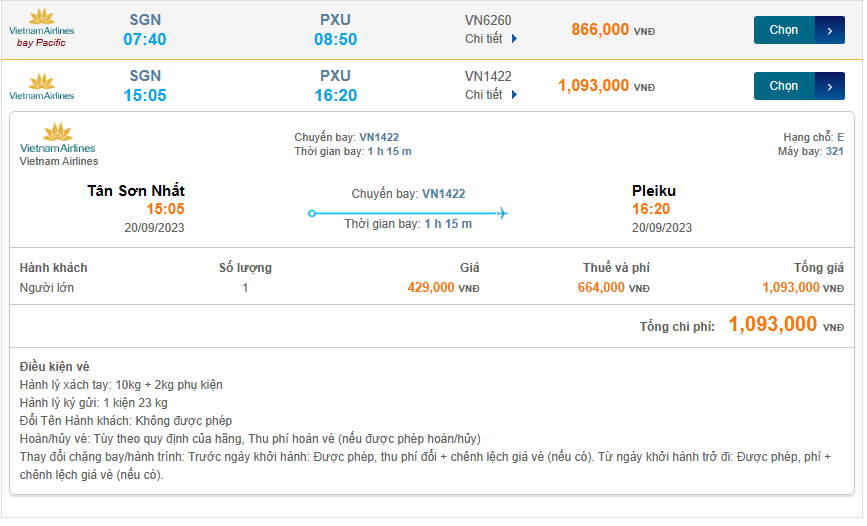Click the 866,000 VND price
Image resolution: width=867 pixels, height=526 pixels.
[x=600, y=30]
